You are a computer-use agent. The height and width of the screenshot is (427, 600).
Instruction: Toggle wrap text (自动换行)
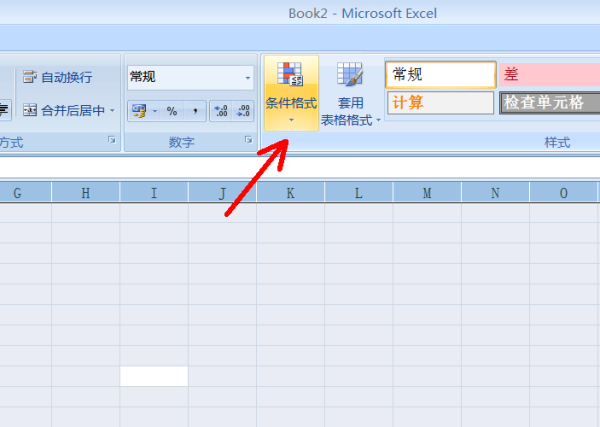[57, 77]
